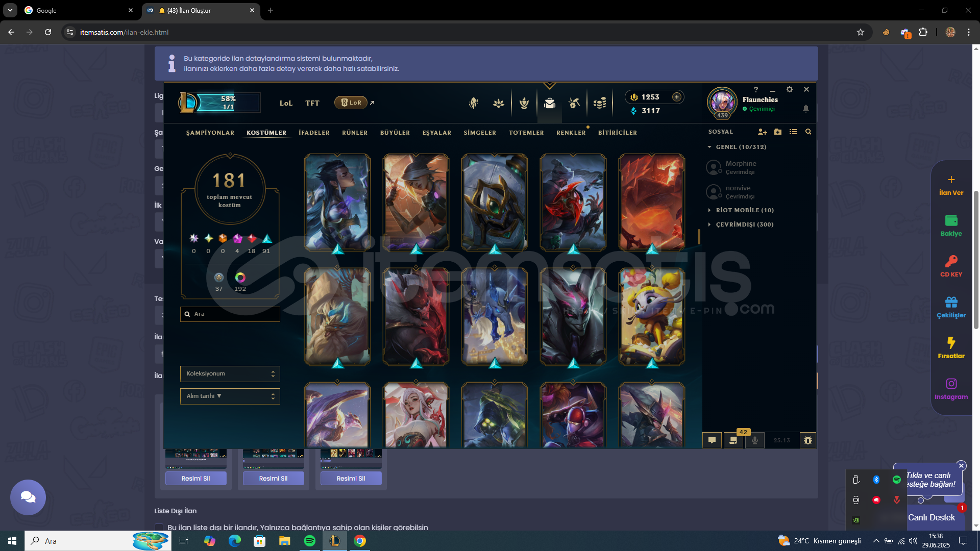The height and width of the screenshot is (551, 980).
Task: Switch to the ŞAMPİYONLAR tab
Action: pyautogui.click(x=210, y=133)
